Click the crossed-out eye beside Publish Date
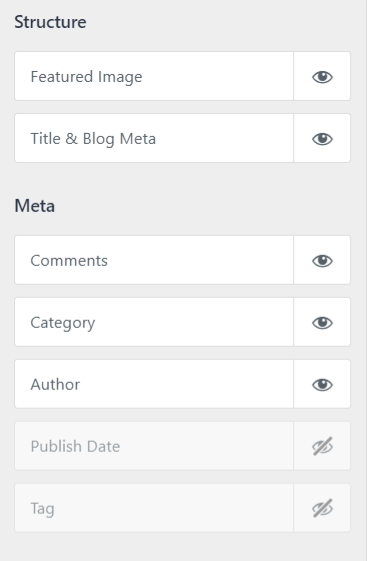 point(322,446)
